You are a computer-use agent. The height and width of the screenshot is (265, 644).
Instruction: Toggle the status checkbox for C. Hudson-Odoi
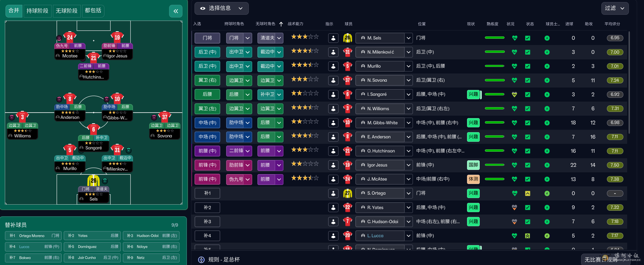coord(528,222)
